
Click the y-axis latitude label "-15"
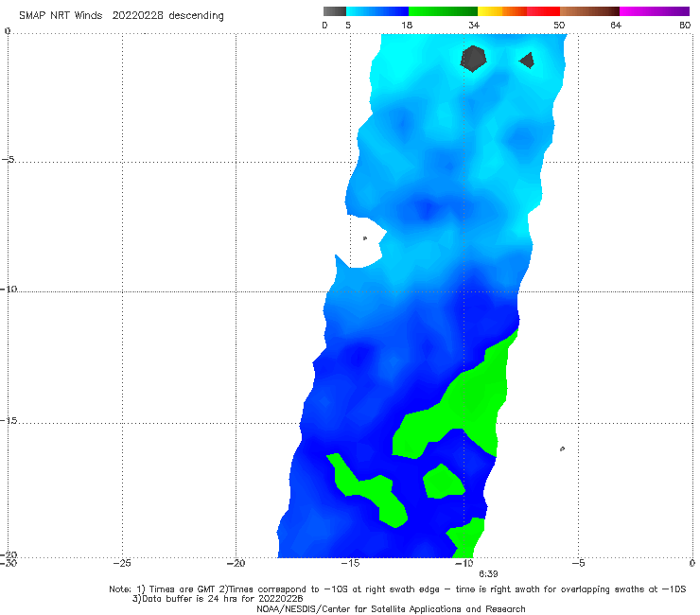tap(9, 421)
